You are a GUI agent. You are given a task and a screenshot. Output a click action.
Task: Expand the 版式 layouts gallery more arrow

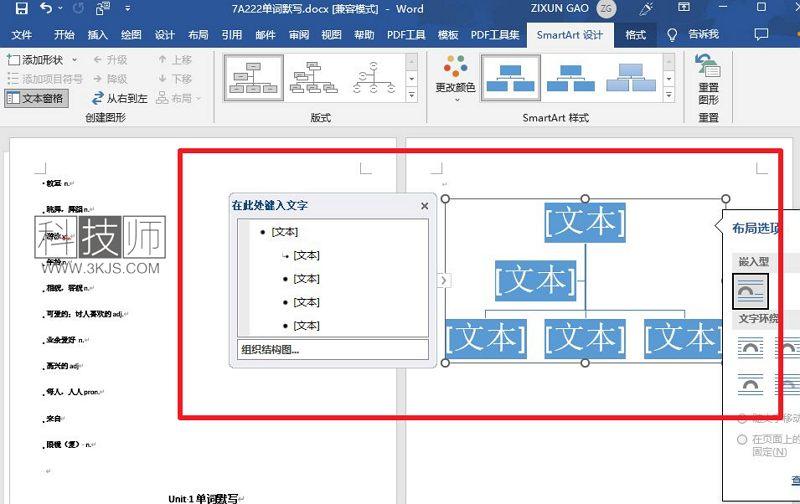pyautogui.click(x=412, y=95)
